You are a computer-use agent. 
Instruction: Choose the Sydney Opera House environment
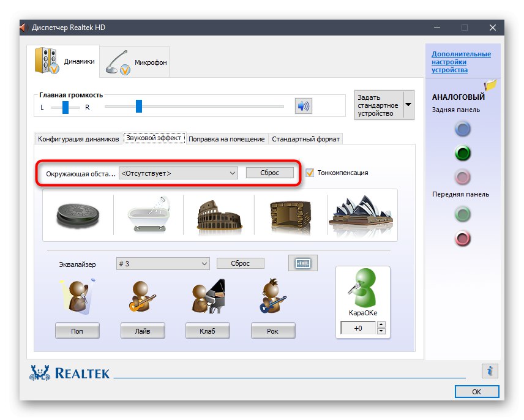(361, 214)
